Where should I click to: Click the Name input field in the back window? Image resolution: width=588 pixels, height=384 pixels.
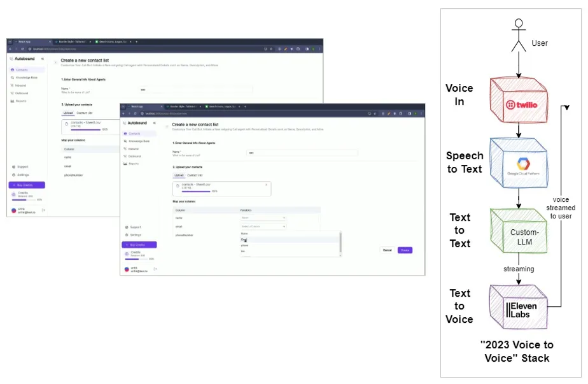tap(196, 90)
